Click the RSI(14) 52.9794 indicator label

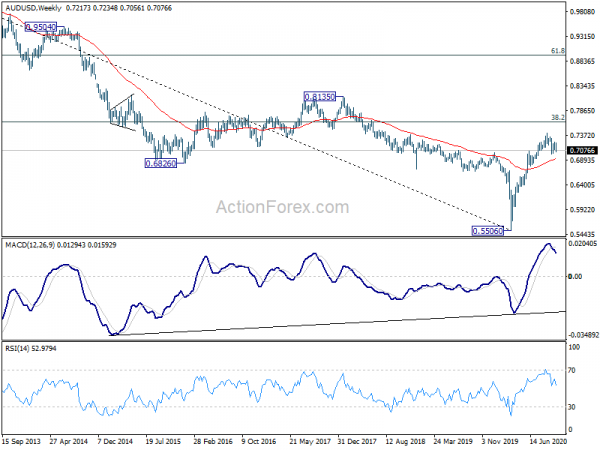31,348
